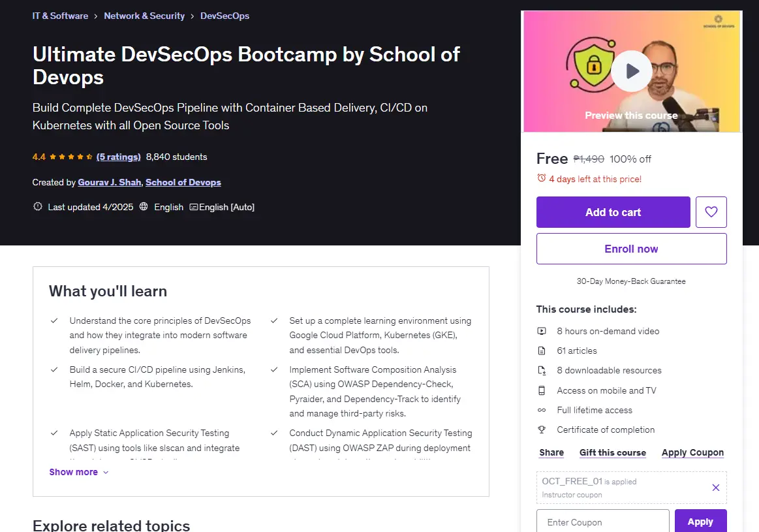The width and height of the screenshot is (759, 532).
Task: Click checkmark beside 'Build a secure CI/CD'
Action: [x=54, y=369]
